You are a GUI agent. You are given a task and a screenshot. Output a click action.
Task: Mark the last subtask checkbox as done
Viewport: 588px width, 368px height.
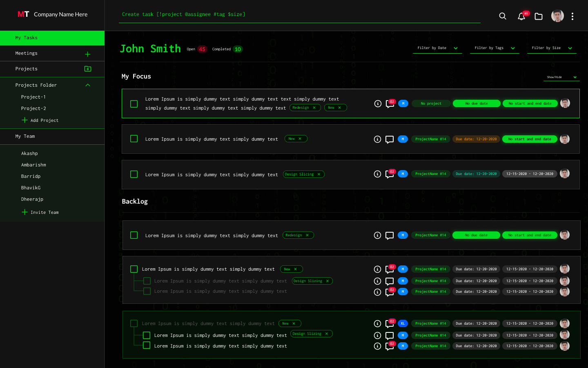click(147, 346)
